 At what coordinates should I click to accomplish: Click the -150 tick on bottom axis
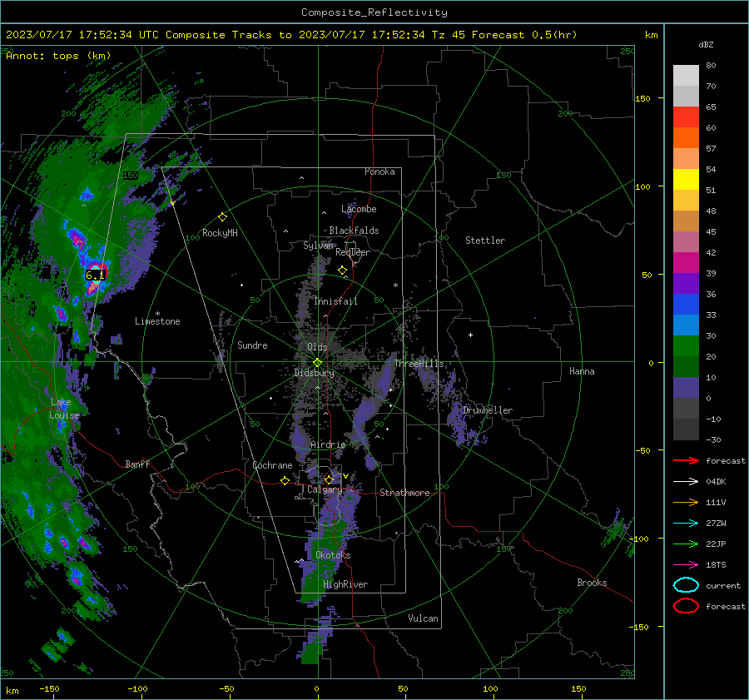pyautogui.click(x=49, y=688)
